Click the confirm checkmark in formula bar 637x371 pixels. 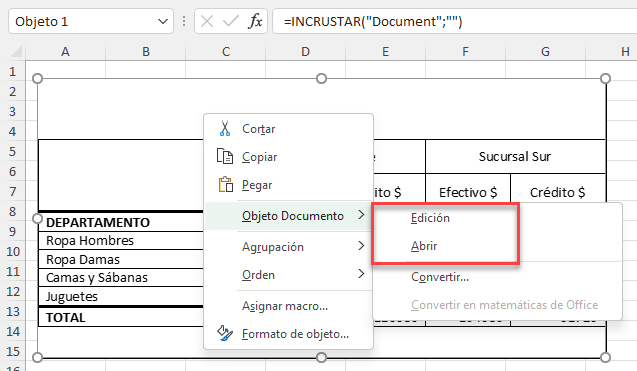coord(231,21)
